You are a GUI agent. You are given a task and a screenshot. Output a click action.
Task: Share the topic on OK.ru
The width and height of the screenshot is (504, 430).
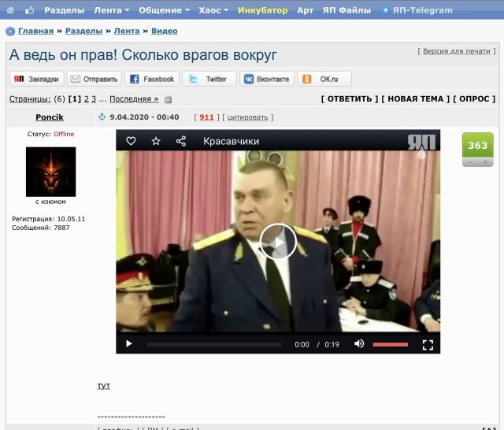[324, 79]
